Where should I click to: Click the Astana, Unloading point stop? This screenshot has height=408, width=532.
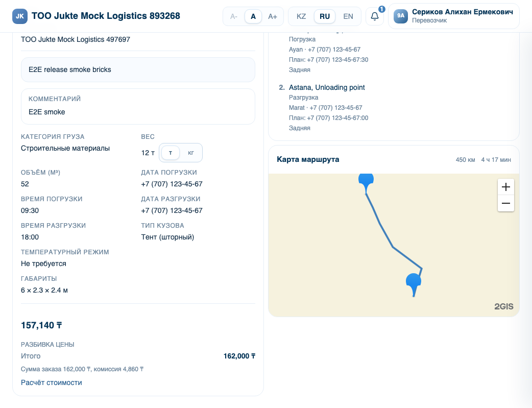click(327, 87)
